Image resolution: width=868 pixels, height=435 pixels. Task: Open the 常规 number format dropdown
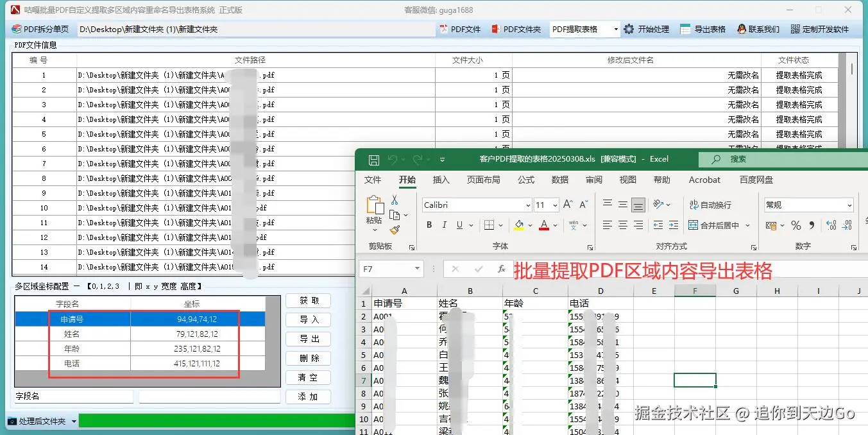(x=849, y=205)
